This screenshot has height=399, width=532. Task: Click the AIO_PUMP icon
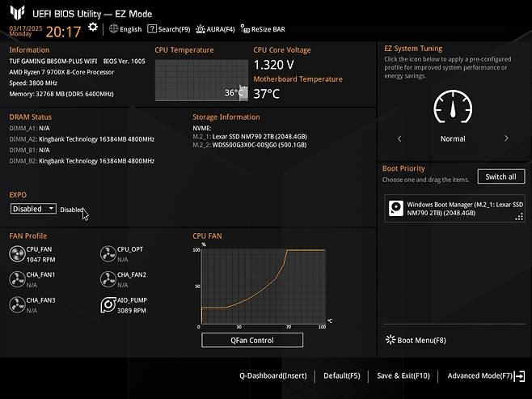coord(108,305)
